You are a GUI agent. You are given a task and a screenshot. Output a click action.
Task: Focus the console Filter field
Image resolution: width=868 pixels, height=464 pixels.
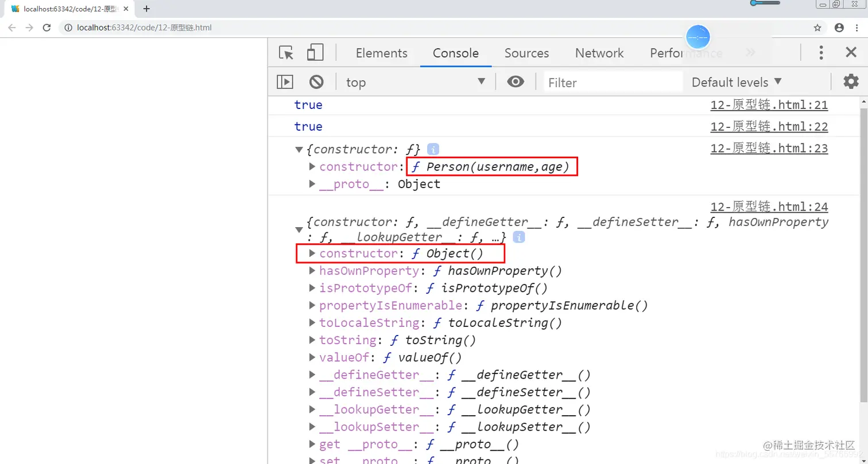[x=613, y=82]
